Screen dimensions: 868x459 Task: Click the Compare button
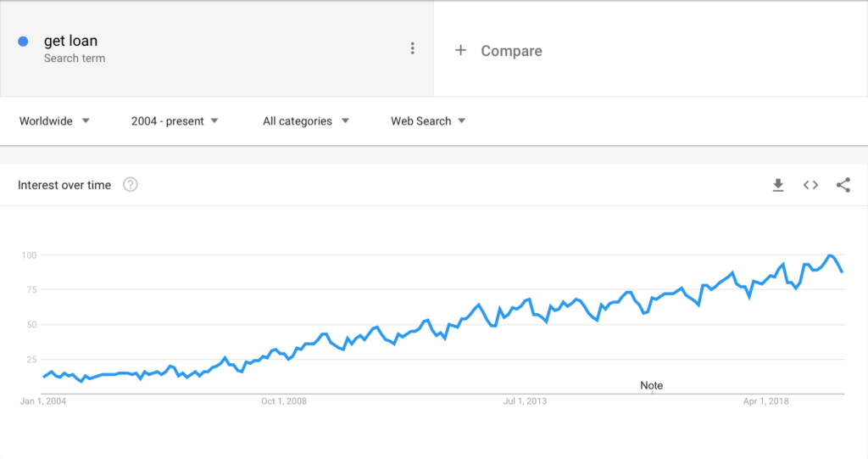511,51
